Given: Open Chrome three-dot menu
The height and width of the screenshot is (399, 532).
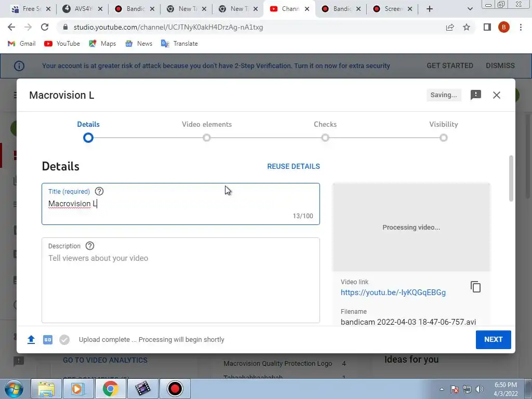Looking at the screenshot, I should click(x=521, y=27).
